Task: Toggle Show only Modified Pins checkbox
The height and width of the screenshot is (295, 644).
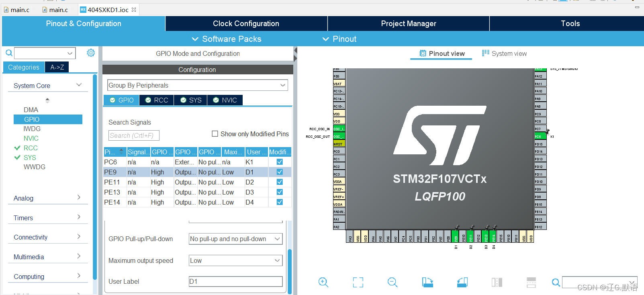Action: tap(215, 134)
